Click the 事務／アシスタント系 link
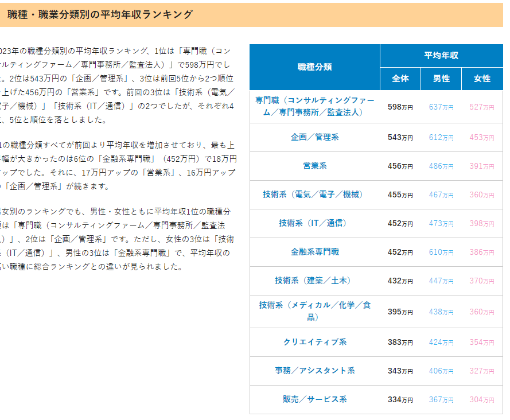Screen dimensions: 510x420 tap(314, 371)
